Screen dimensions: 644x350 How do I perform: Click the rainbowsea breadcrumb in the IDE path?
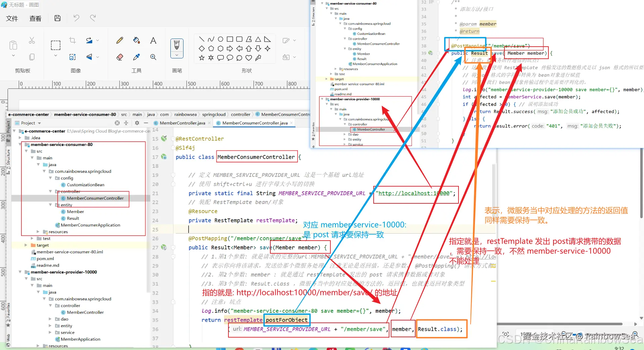(185, 114)
